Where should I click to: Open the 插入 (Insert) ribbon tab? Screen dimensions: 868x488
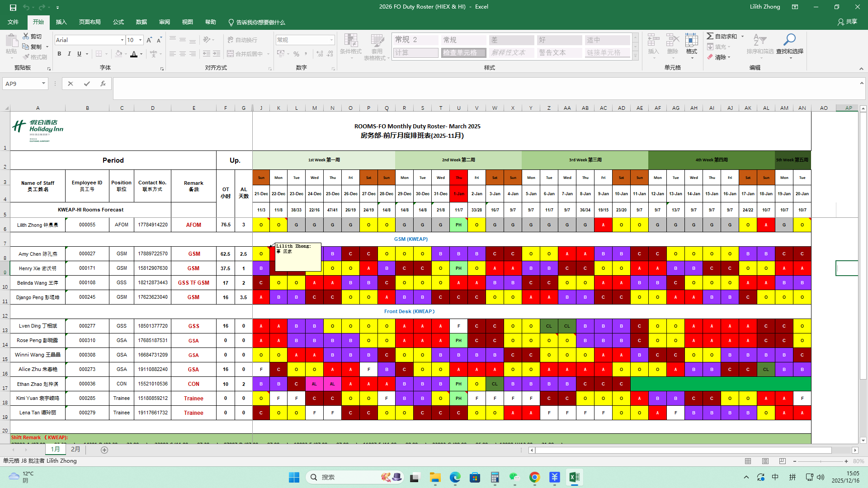pos(61,22)
